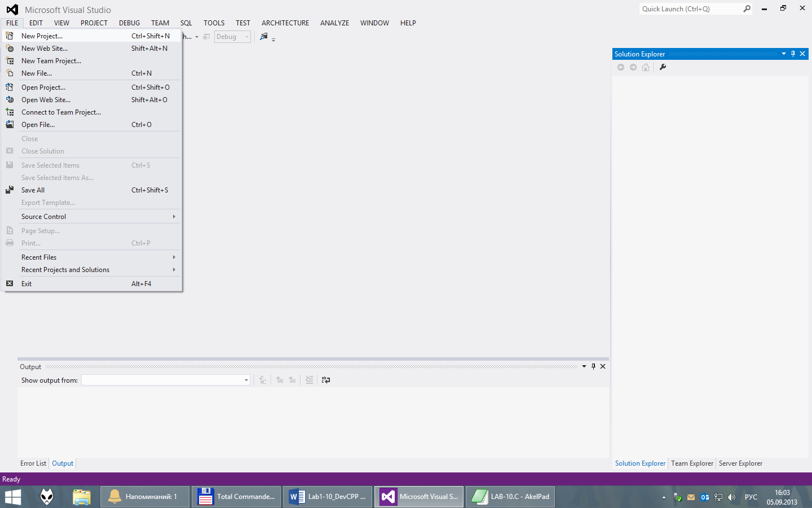Expand Recent Projects and Solutions submenu
Image resolution: width=812 pixels, height=508 pixels.
click(x=174, y=269)
